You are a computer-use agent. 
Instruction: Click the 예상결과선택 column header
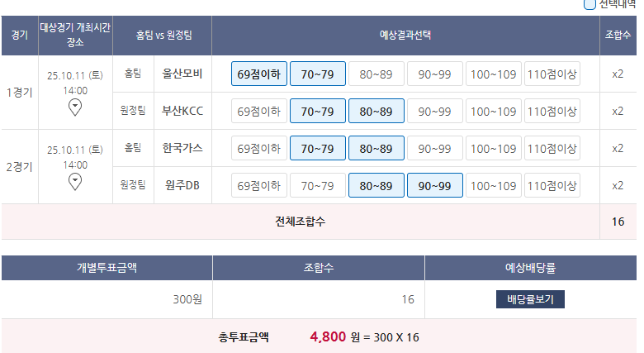pyautogui.click(x=405, y=36)
